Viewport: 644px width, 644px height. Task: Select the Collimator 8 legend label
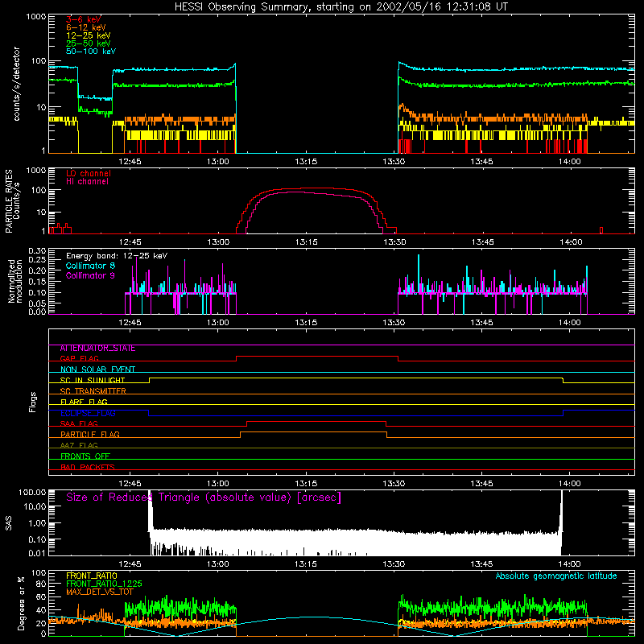coord(90,266)
